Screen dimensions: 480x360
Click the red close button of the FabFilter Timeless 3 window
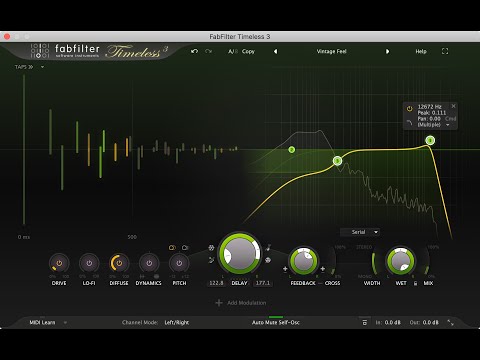click(7, 36)
